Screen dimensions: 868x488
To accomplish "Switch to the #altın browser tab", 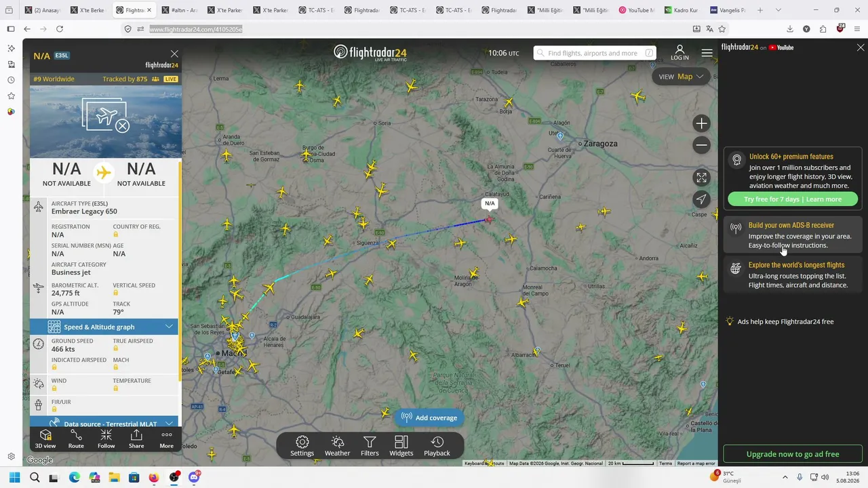I will pyautogui.click(x=180, y=10).
